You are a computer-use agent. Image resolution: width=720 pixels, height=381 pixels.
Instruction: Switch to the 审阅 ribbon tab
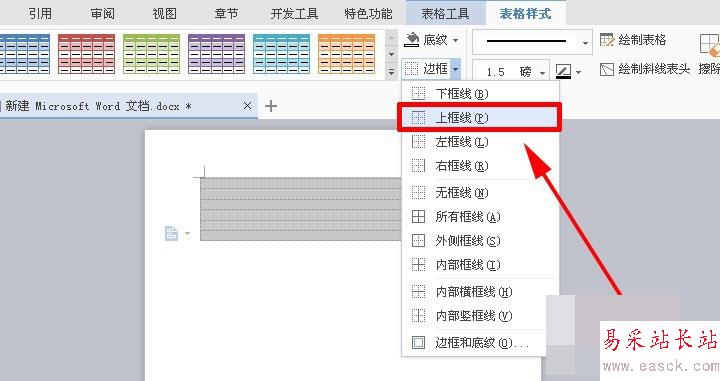102,14
